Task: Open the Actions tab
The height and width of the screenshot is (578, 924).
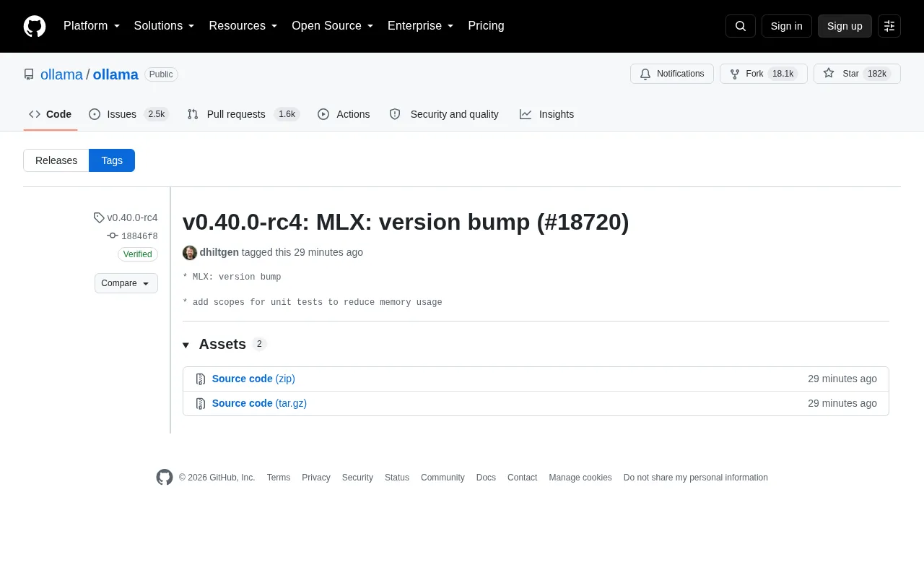Action: [x=344, y=114]
